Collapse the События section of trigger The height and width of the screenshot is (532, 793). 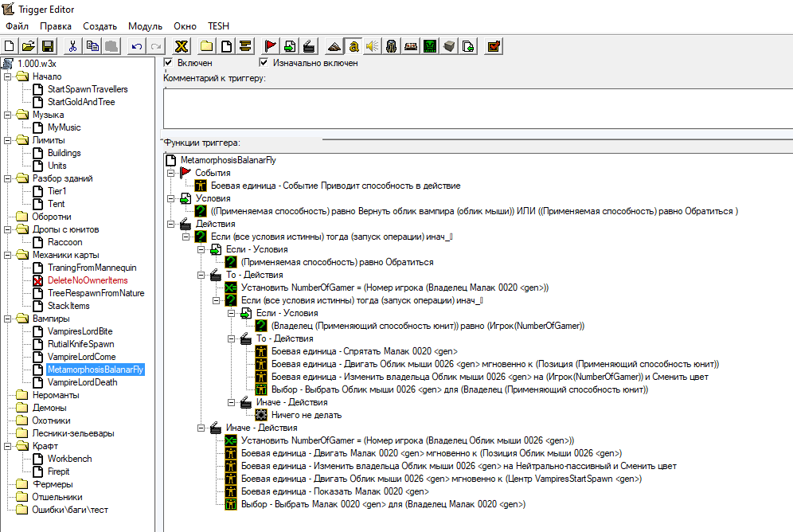pyautogui.click(x=169, y=173)
